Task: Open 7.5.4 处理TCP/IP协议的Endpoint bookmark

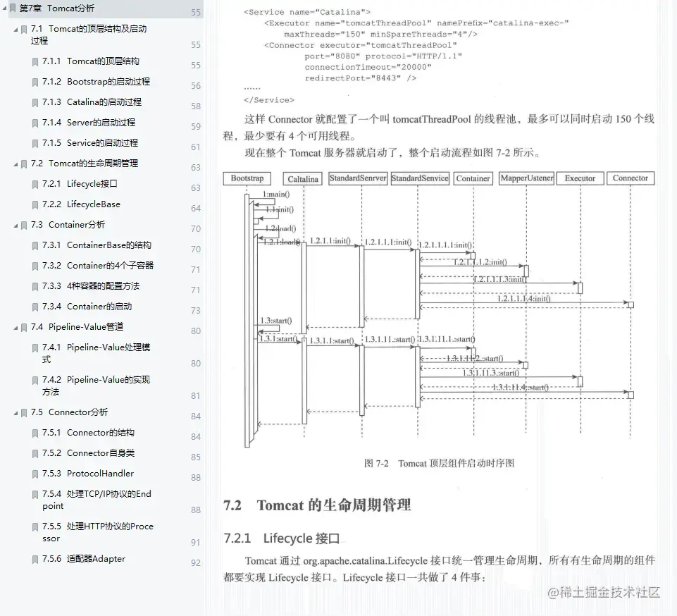Action: pos(97,500)
